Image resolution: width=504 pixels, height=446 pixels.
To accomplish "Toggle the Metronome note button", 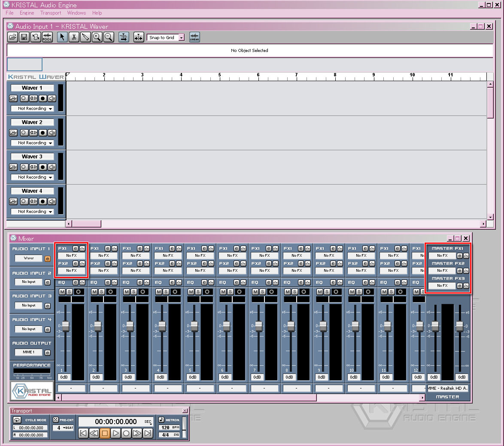I will tap(161, 420).
